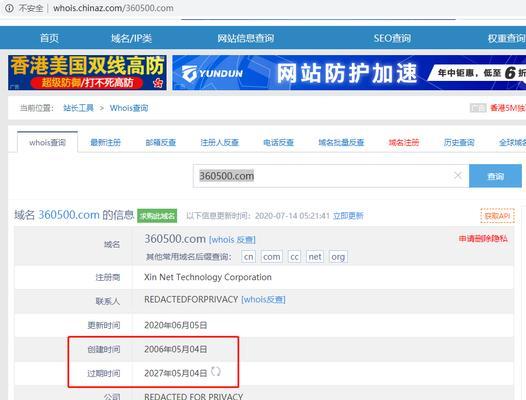Click the 申请删除隐私 link
This screenshot has height=400, width=526.
(x=483, y=239)
